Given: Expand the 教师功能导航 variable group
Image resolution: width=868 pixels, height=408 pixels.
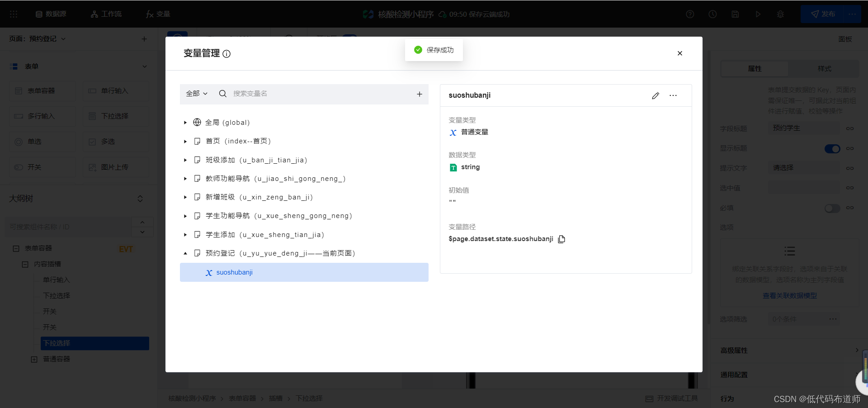Looking at the screenshot, I should point(185,179).
